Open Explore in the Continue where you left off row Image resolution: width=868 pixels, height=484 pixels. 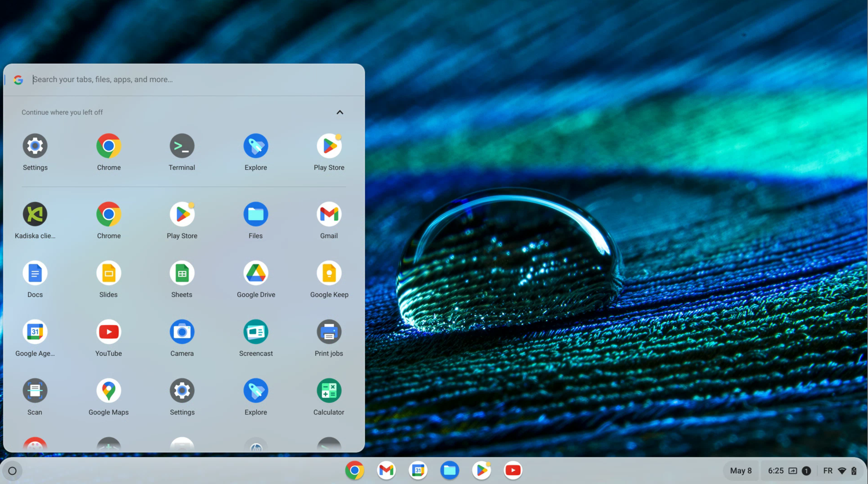256,146
